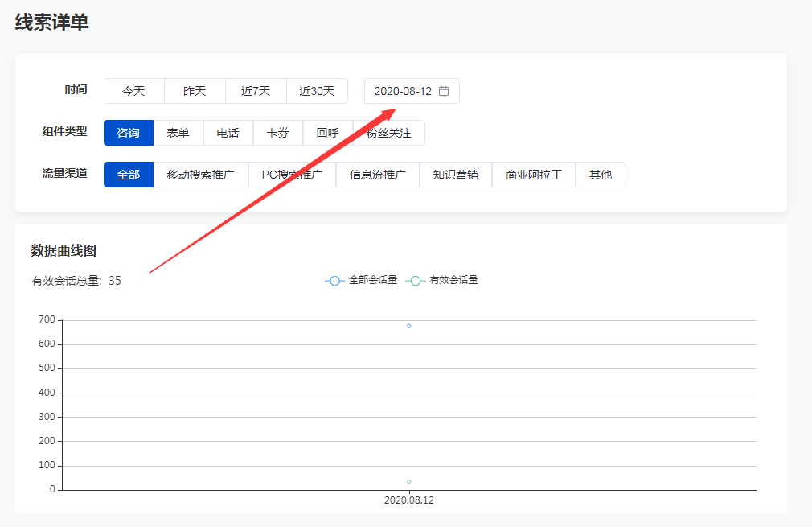Choose 卡券 component type
This screenshot has width=812, height=527.
(x=278, y=133)
